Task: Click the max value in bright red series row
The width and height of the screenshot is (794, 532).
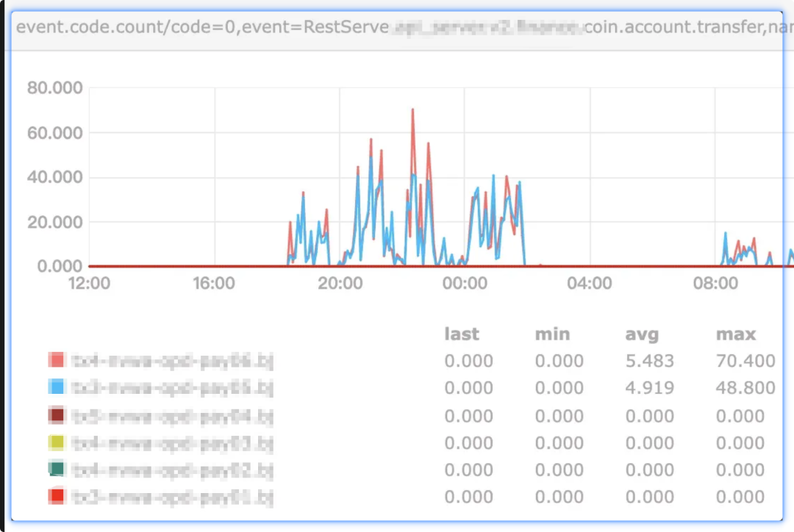Action: point(740,497)
